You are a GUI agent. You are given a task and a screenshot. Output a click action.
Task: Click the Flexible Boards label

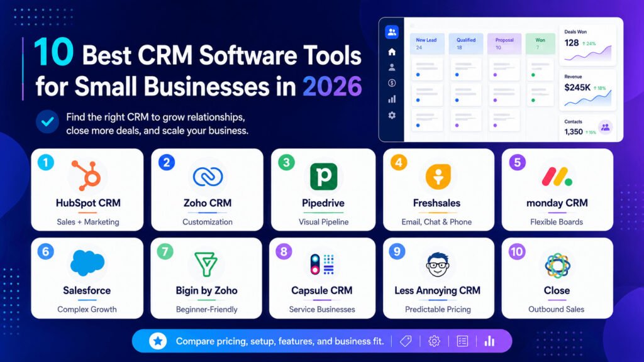click(557, 222)
